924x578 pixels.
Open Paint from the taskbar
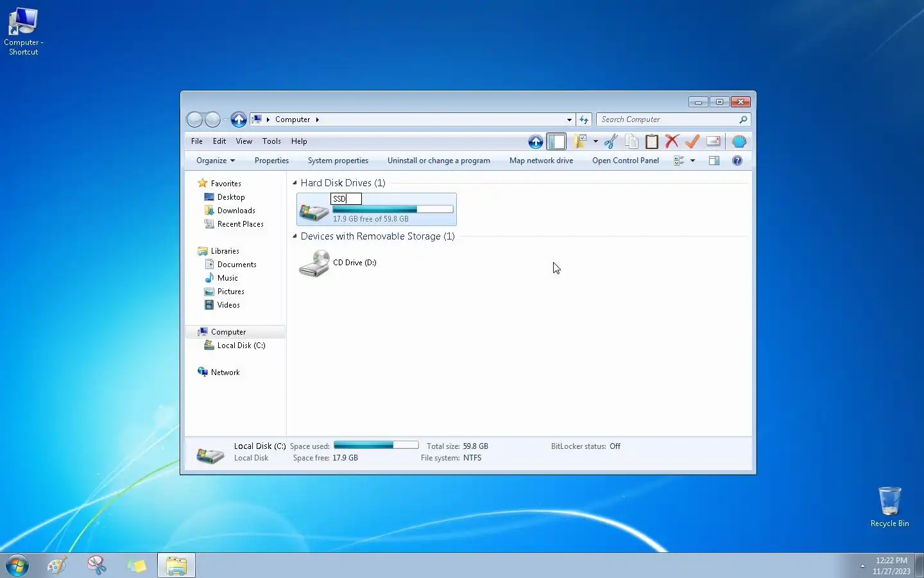tap(57, 565)
